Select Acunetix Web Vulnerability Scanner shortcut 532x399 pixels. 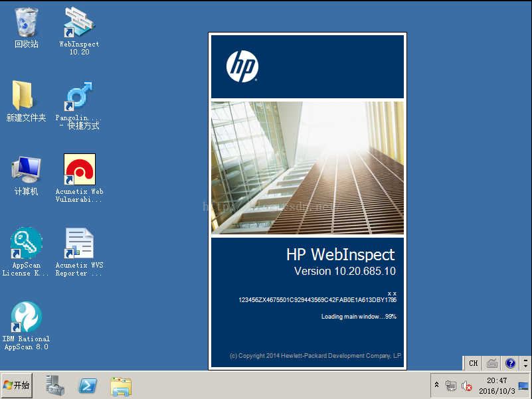80,179
